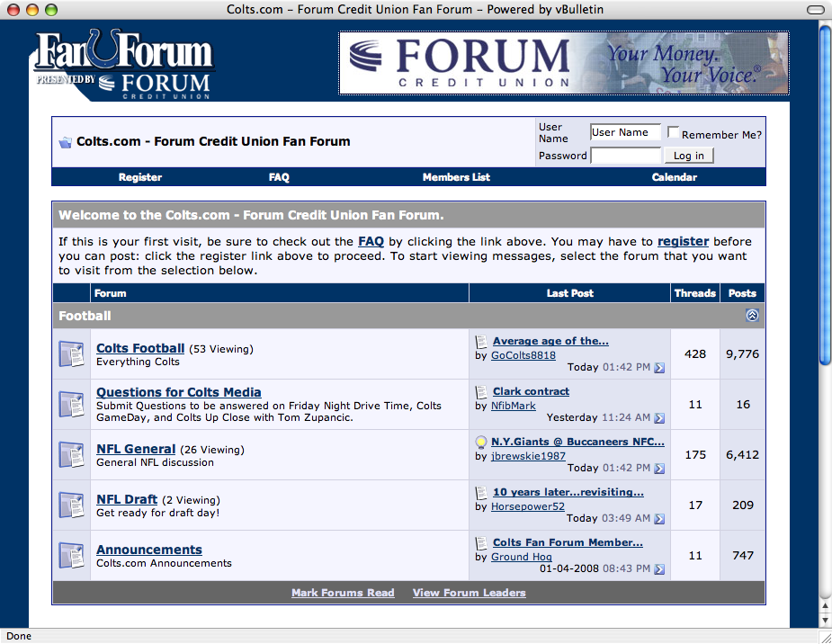Viewport: 832px width, 644px height.
Task: Click View Forum Leaders link
Action: 469,593
